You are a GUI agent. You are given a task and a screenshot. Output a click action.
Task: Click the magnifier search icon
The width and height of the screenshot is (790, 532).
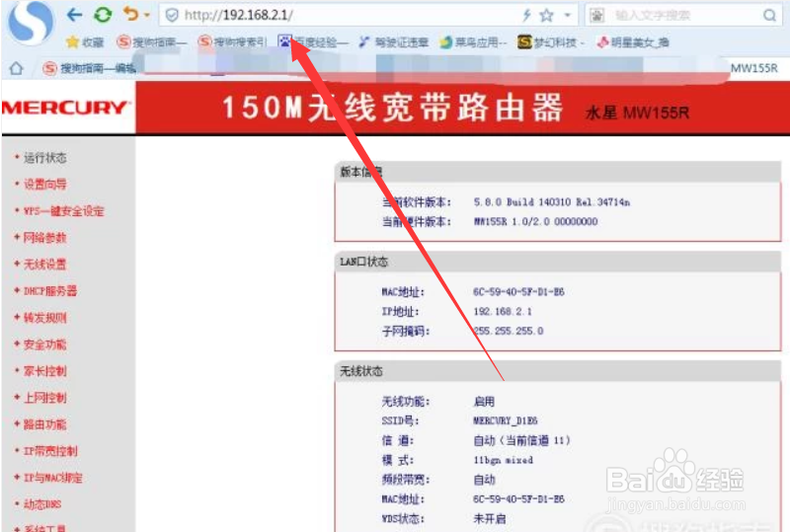click(x=769, y=16)
